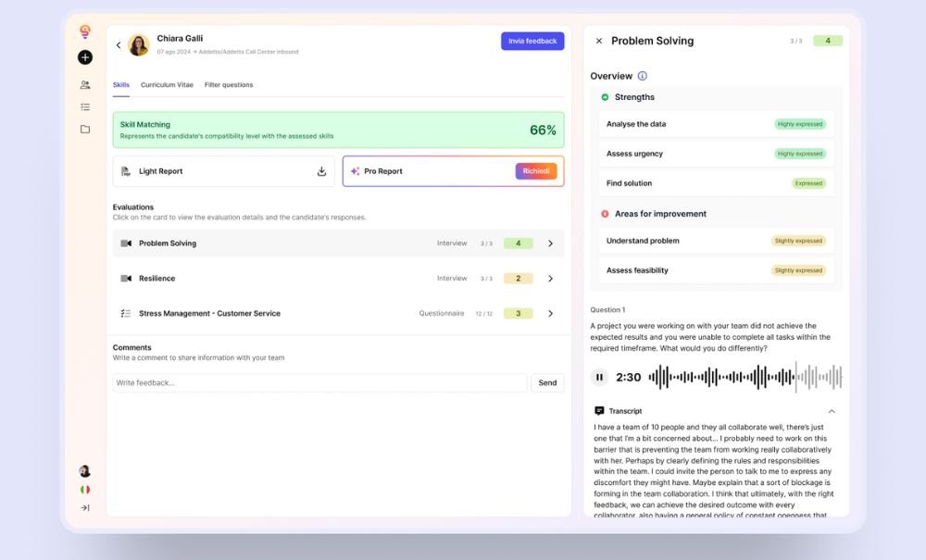Download the Light Report
Screen dimensions: 926x560
pos(321,171)
